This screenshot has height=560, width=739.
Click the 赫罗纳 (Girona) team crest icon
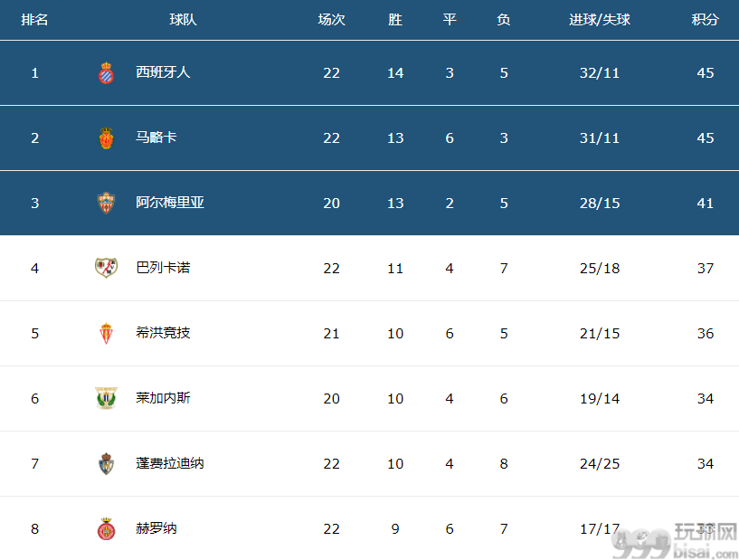pos(106,528)
